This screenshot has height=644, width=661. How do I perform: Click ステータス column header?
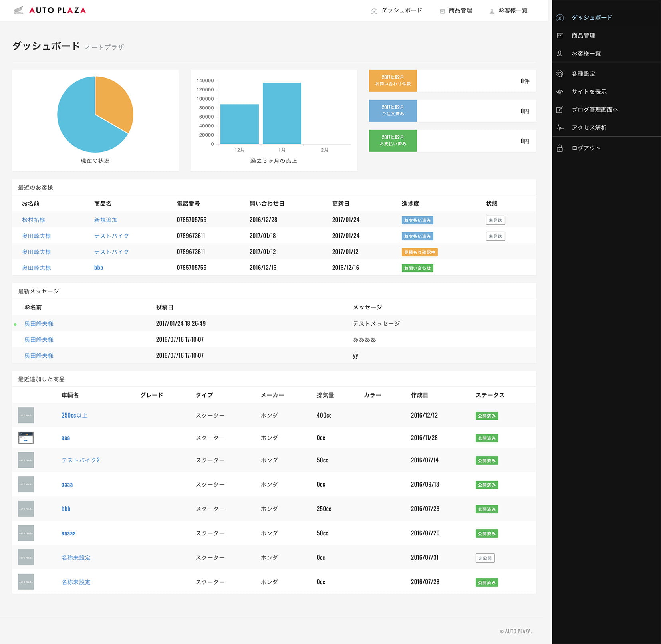click(490, 395)
